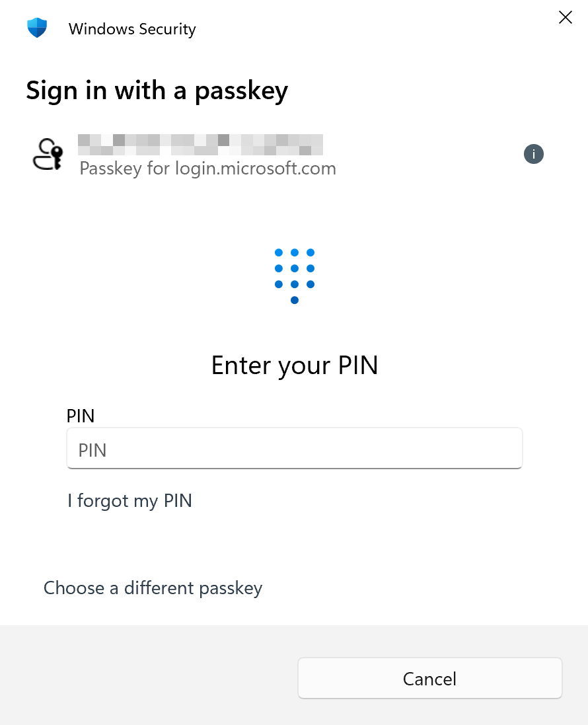Screen dimensions: 588x725
Task: Open the "I forgot my PIN" link
Action: 129,501
